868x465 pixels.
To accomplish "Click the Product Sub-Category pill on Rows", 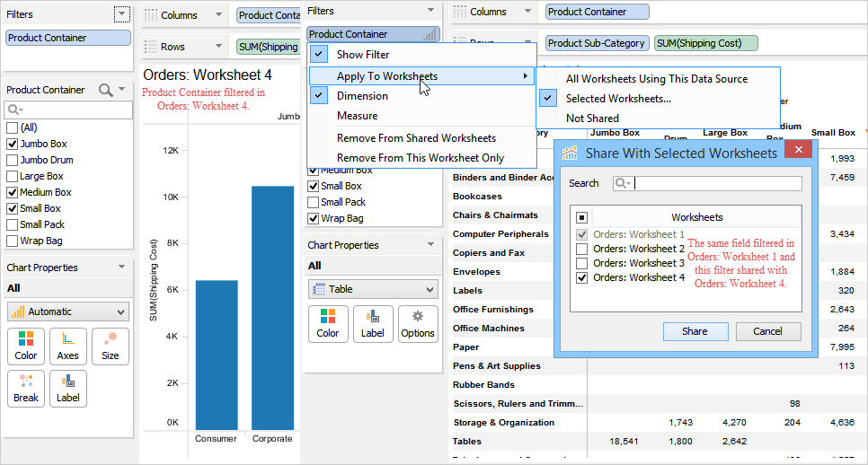I will coord(597,43).
